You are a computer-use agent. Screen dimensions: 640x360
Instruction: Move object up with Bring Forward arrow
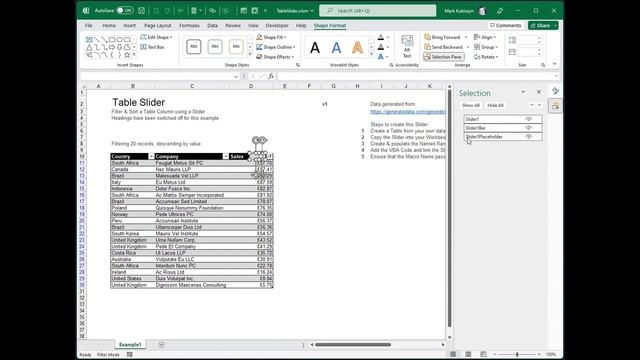[x=531, y=105]
